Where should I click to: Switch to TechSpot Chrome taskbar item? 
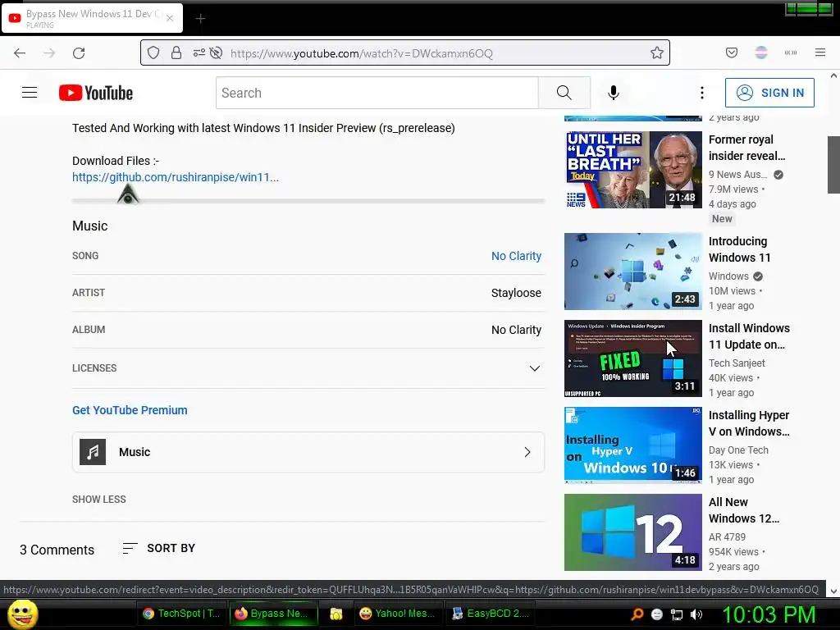pyautogui.click(x=182, y=614)
